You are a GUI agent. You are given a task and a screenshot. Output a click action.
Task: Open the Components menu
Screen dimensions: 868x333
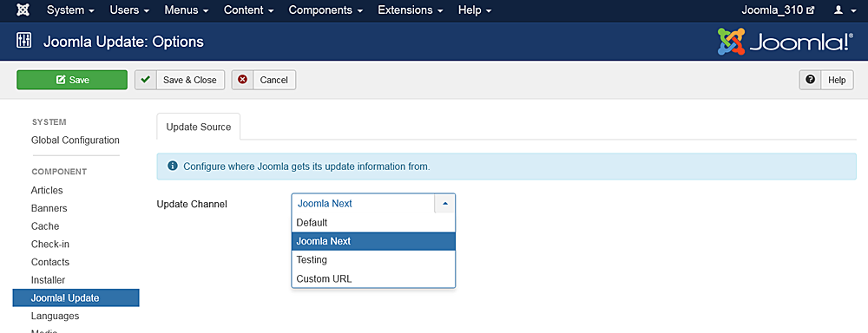(325, 10)
